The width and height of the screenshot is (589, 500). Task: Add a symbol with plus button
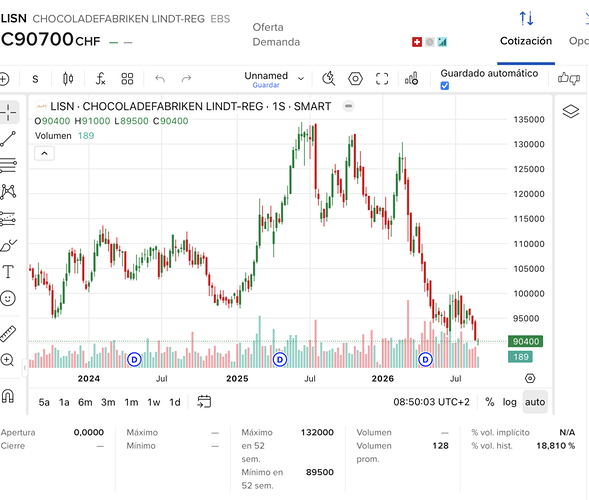[x=3, y=79]
